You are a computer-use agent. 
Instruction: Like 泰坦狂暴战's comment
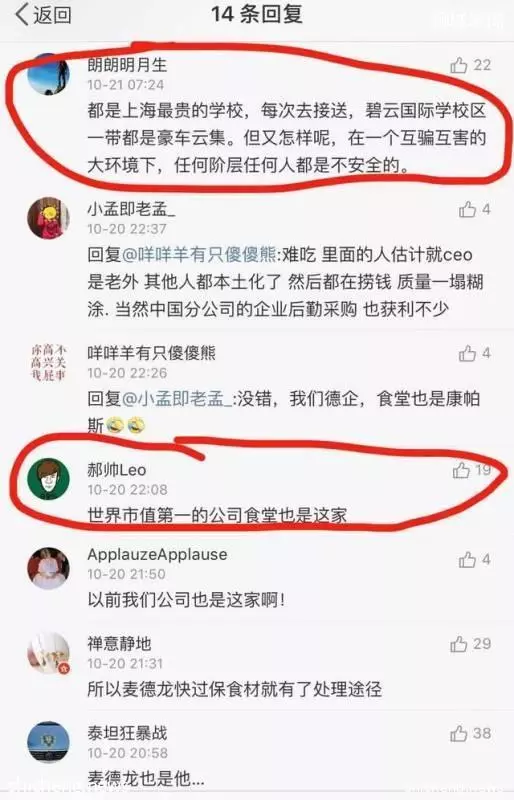click(458, 734)
